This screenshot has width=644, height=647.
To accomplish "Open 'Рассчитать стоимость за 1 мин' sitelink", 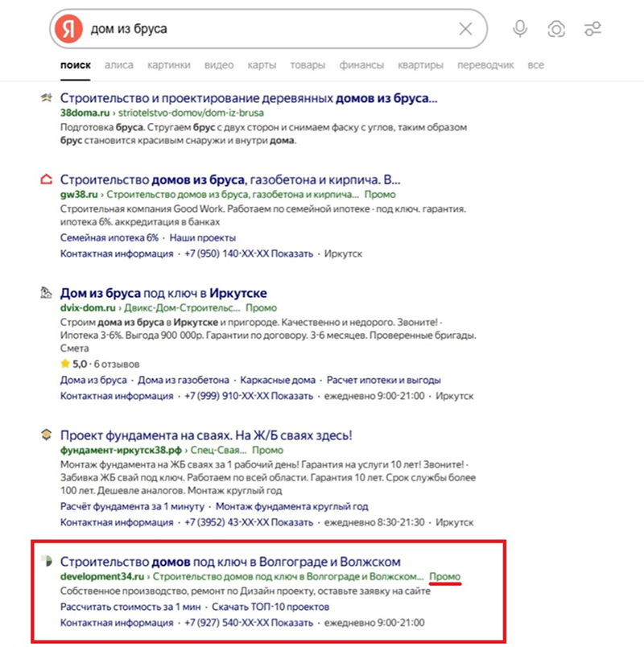I will [x=130, y=607].
